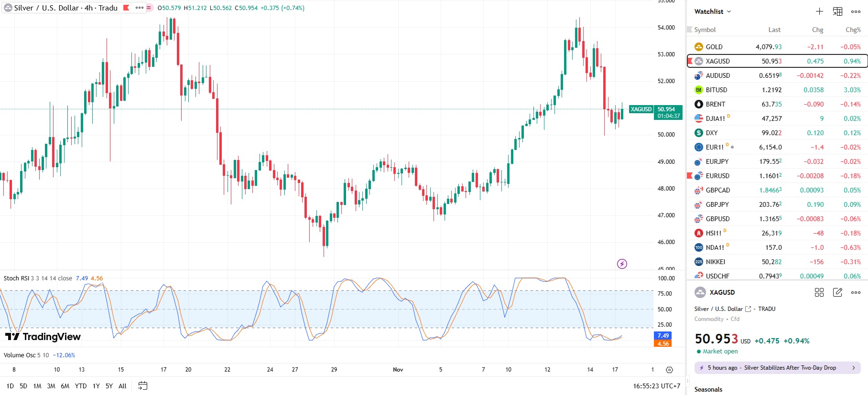Collapse the right sidebar using the edge arrow
Screen dimensions: 868x395
click(x=686, y=381)
